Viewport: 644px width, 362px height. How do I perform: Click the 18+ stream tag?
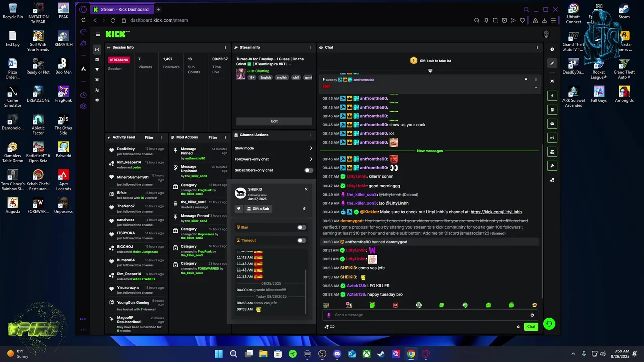[252, 78]
